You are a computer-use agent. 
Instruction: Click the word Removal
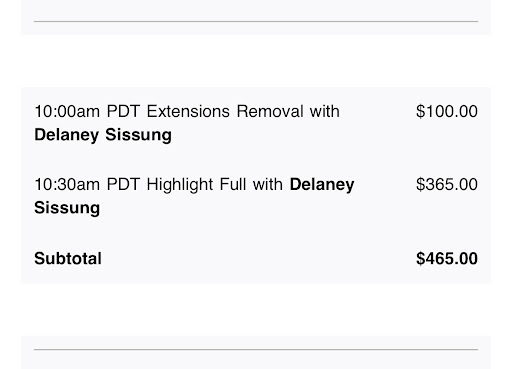tap(270, 111)
